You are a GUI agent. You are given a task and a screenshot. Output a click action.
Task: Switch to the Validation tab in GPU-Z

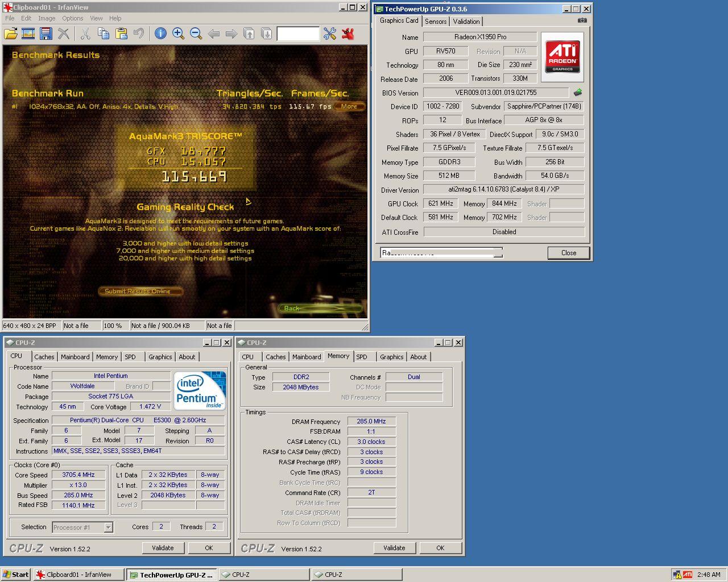pyautogui.click(x=466, y=22)
